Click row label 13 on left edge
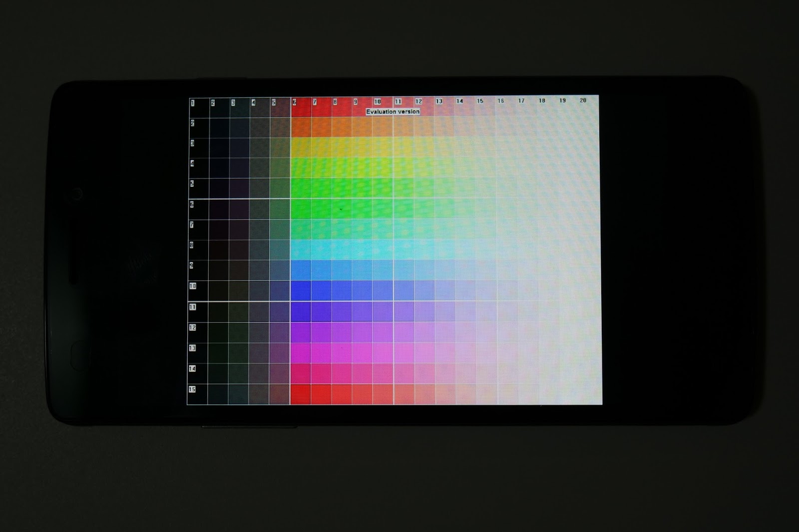This screenshot has height=532, width=799. pos(192,348)
